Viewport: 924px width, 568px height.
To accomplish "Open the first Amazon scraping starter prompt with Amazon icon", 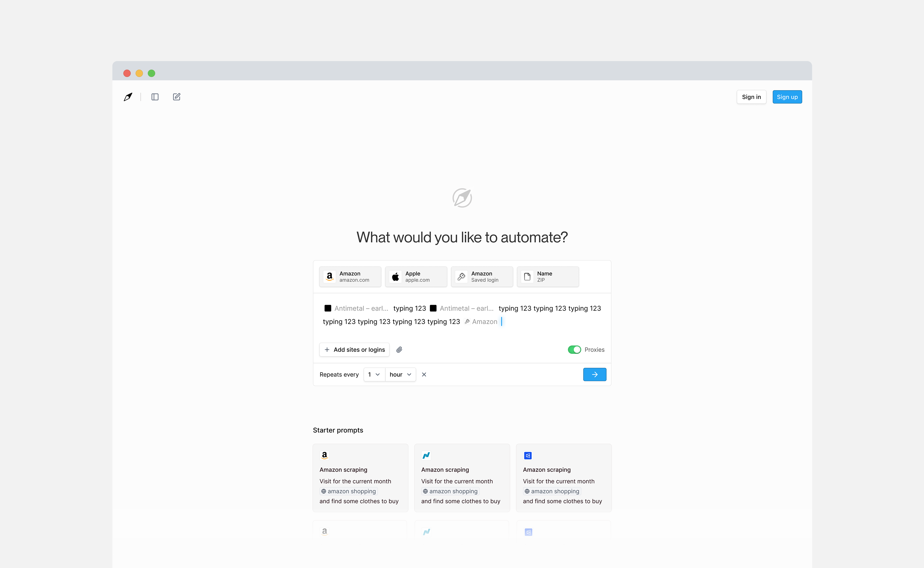I will [x=360, y=478].
